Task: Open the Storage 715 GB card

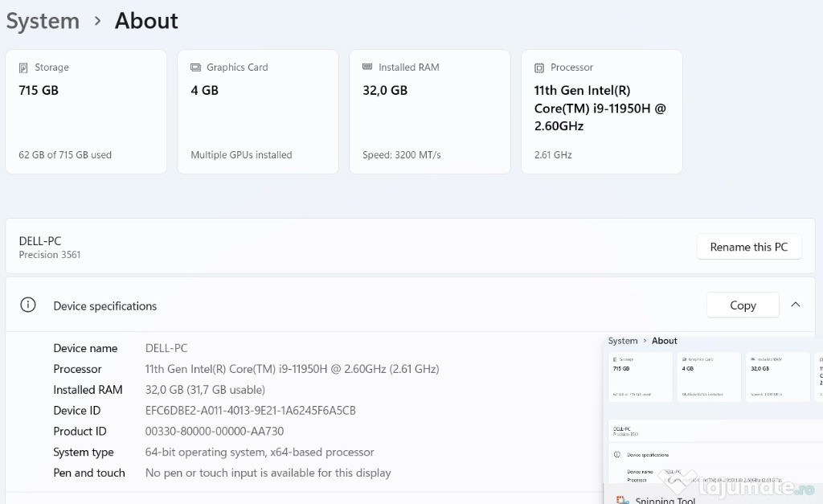Action: pyautogui.click(x=86, y=112)
